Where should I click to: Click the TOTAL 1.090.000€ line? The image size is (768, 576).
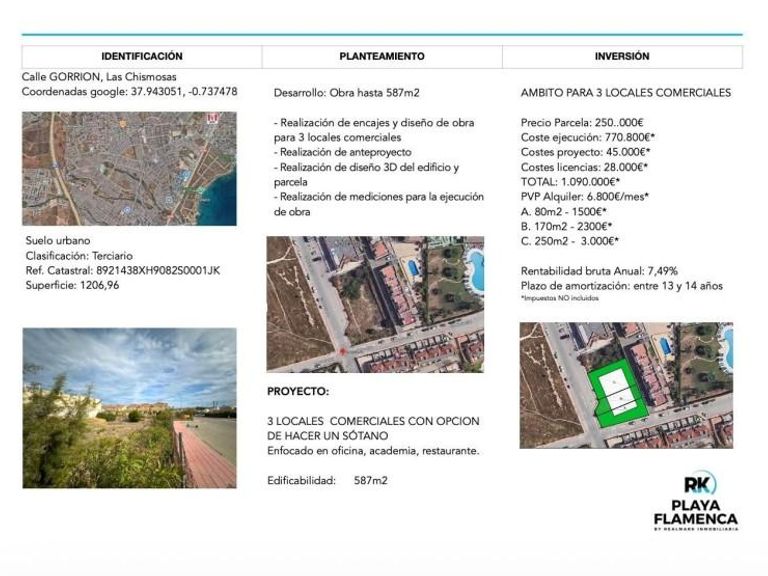[571, 182]
